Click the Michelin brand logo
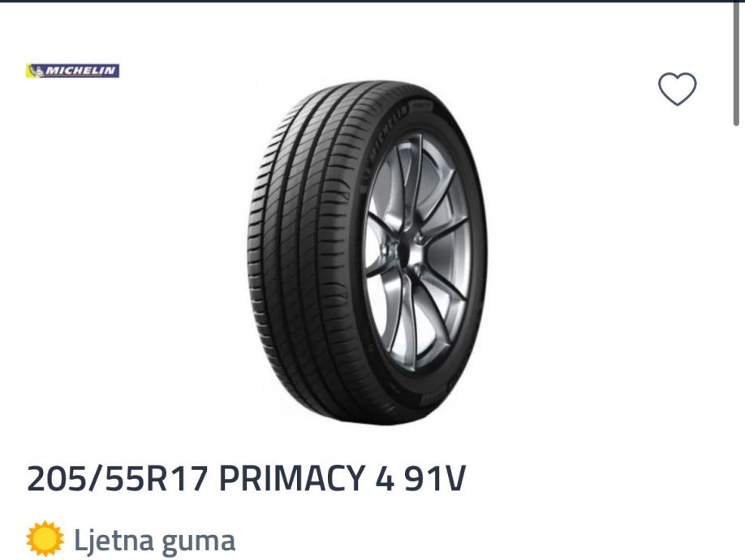Screen dimensions: 745x560 pyautogui.click(x=72, y=71)
